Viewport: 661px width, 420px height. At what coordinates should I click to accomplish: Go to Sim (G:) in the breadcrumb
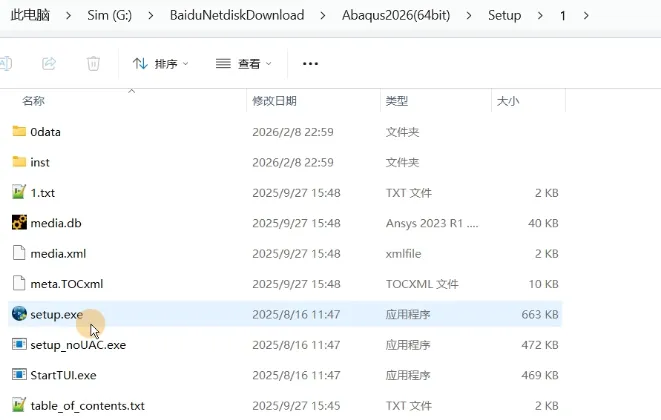(110, 15)
